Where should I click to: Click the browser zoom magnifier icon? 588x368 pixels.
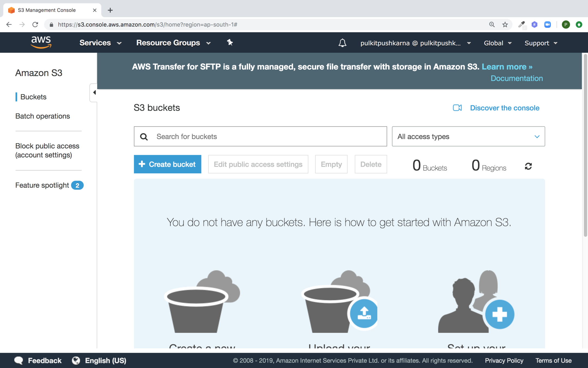coord(492,25)
